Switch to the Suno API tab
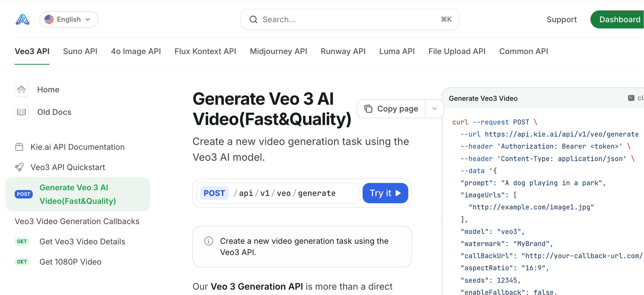The image size is (644, 295). click(80, 51)
